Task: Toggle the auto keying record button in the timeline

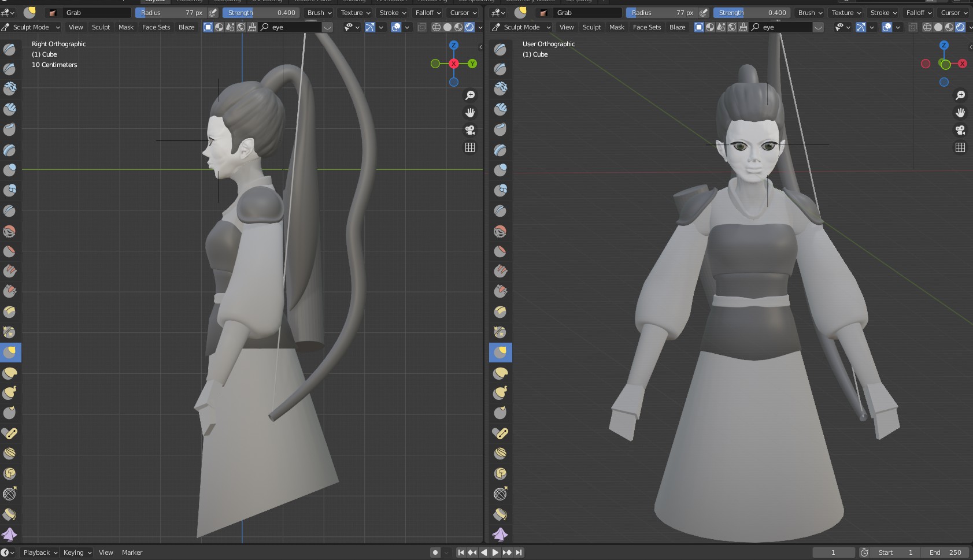Action: (x=435, y=552)
